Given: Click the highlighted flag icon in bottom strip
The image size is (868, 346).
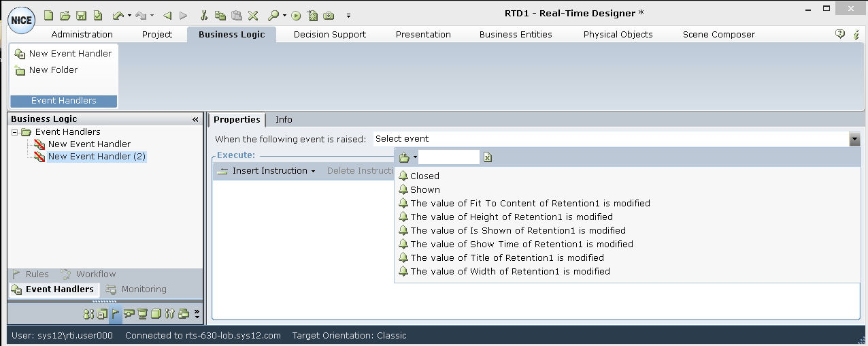Looking at the screenshot, I should tap(115, 314).
